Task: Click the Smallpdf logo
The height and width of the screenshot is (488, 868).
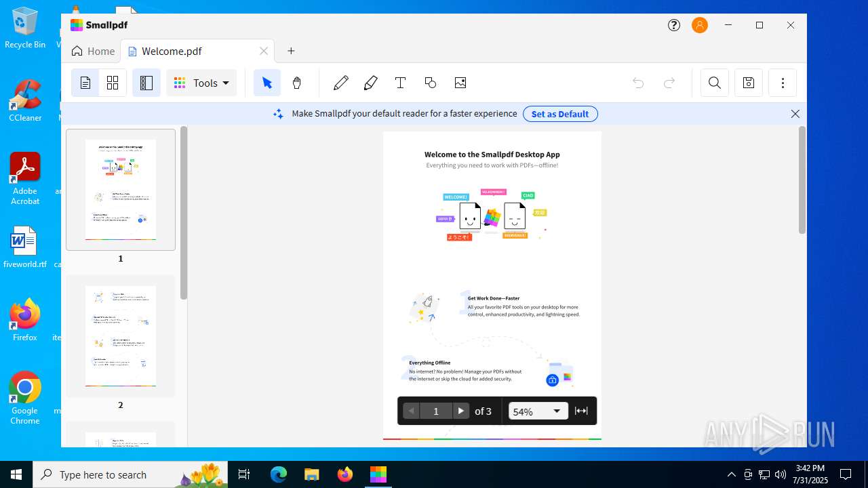Action: click(x=99, y=25)
